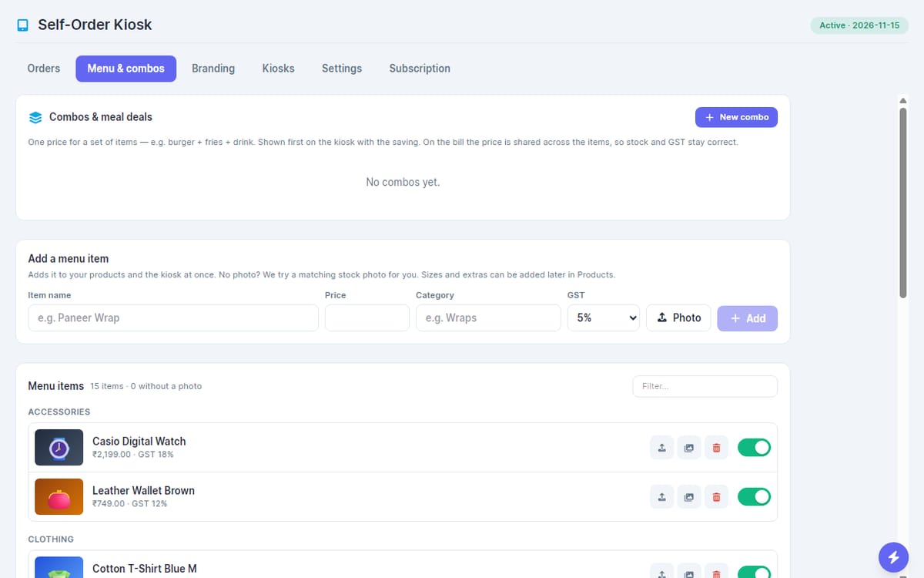Open the image gallery icon for Casio Digital Watch
This screenshot has height=578, width=924.
click(x=689, y=448)
